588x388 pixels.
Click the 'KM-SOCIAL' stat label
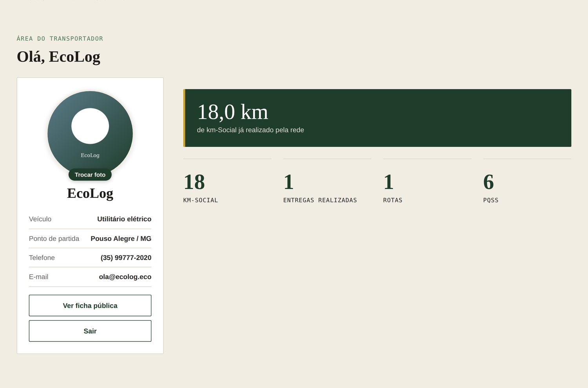200,200
